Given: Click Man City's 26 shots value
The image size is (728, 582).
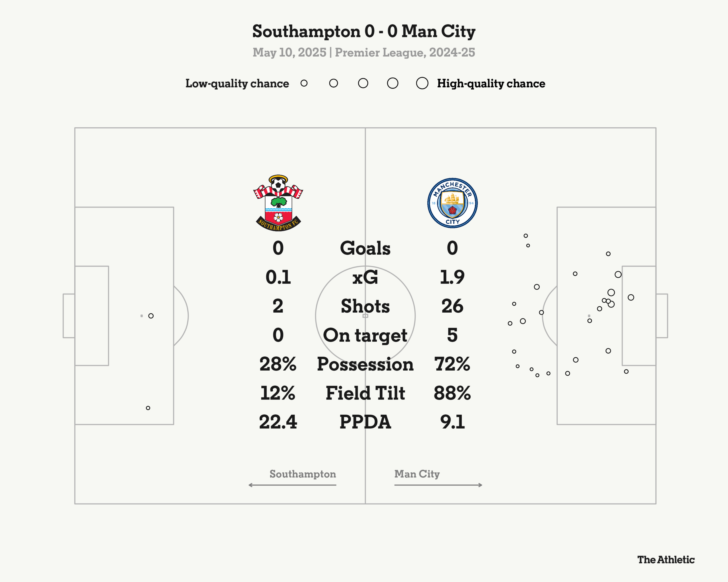Looking at the screenshot, I should [452, 306].
